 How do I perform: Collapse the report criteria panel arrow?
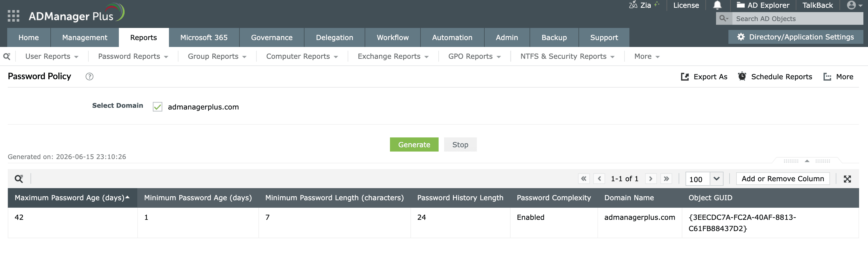tap(807, 161)
